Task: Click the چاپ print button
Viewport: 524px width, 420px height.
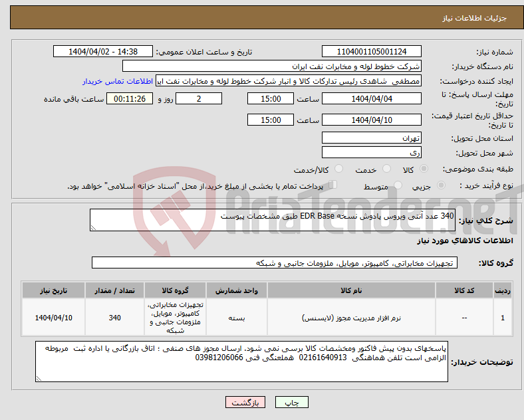Action: point(292,402)
